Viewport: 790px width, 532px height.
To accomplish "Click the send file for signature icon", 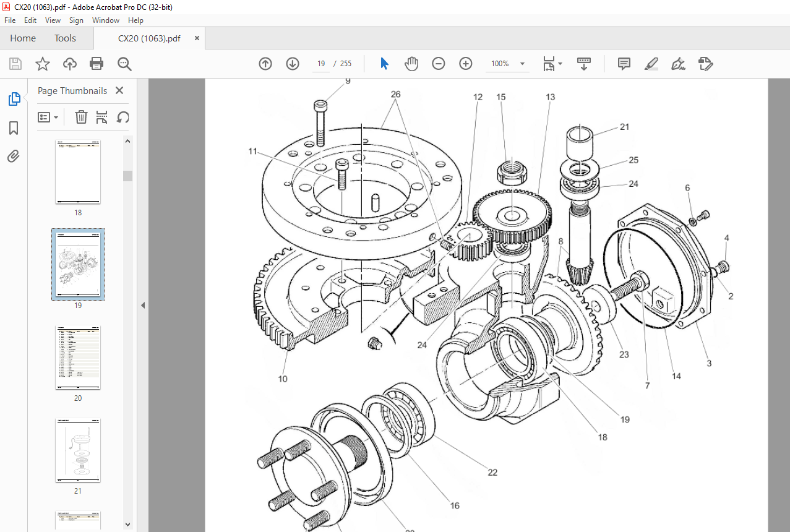I will (x=705, y=64).
